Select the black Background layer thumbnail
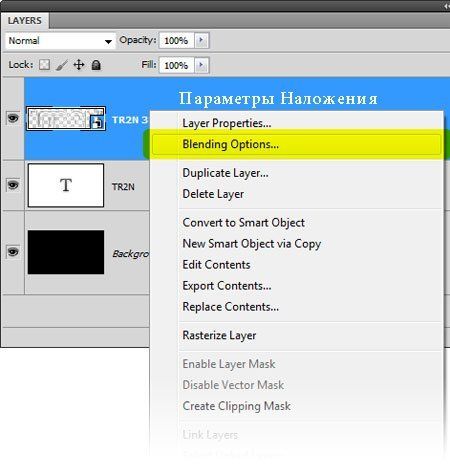Screen dimensions: 450x475 pyautogui.click(x=66, y=252)
